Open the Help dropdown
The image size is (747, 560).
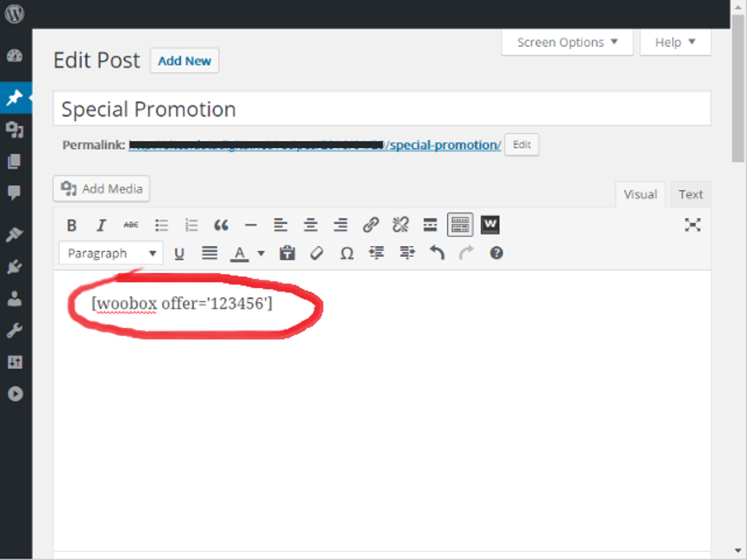[674, 42]
